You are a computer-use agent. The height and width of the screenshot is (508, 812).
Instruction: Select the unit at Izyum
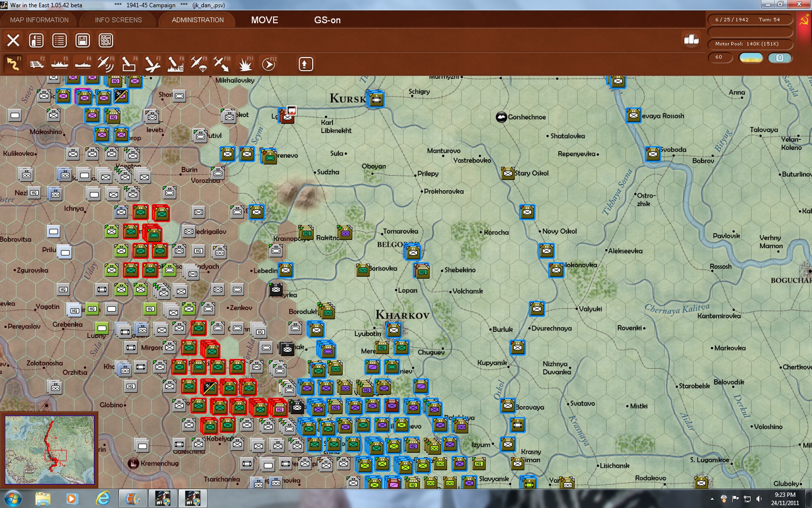tap(507, 444)
